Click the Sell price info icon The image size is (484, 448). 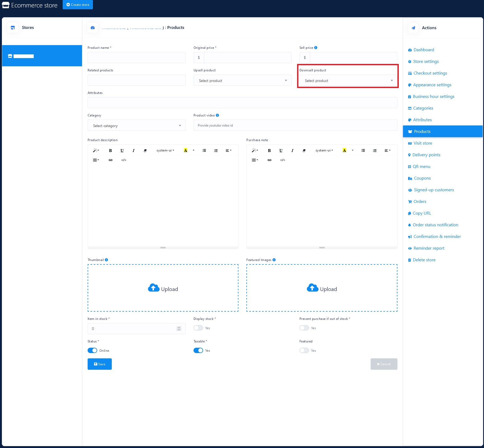pyautogui.click(x=316, y=48)
